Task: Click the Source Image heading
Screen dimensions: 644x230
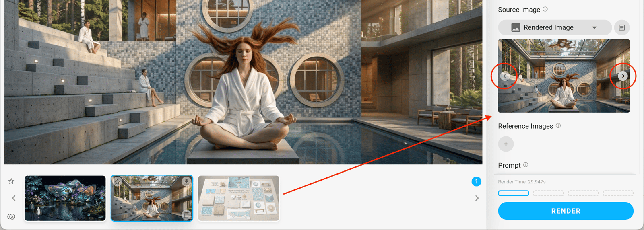Action: tap(519, 10)
